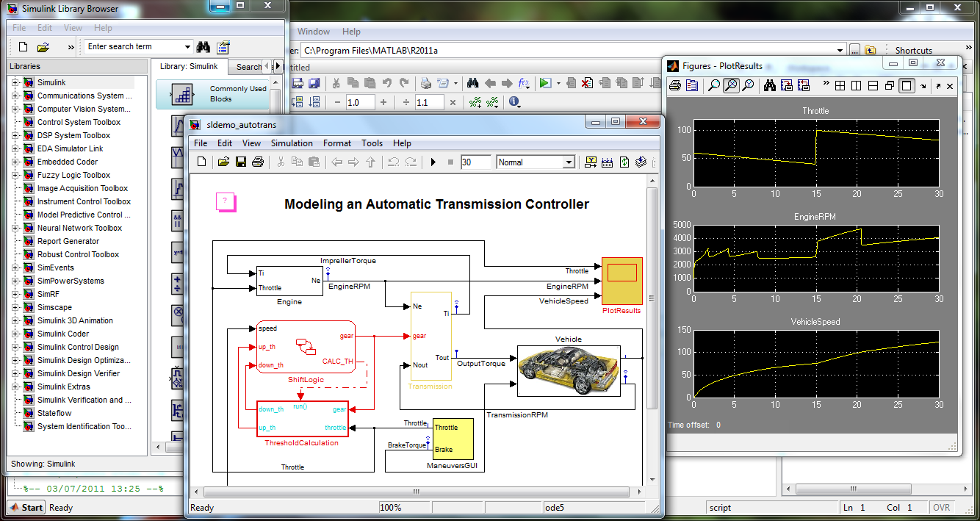
Task: Select the four-pane subplot layout icon
Action: coord(839,86)
